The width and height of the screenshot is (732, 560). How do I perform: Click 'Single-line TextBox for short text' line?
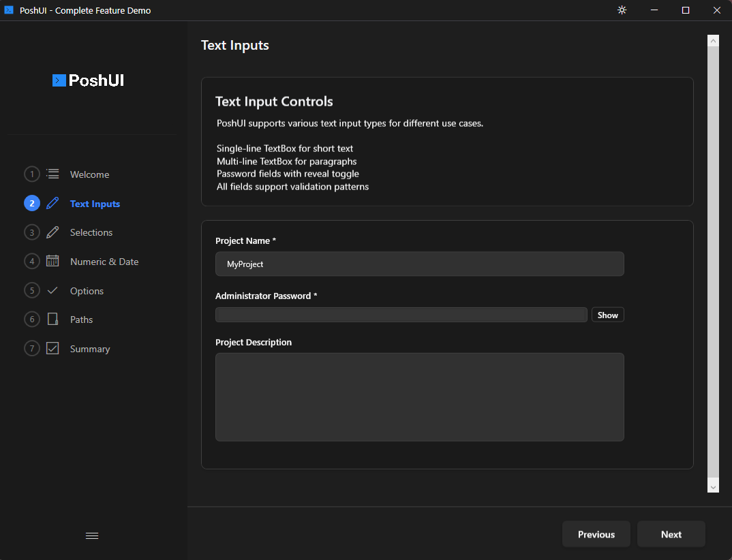(285, 149)
